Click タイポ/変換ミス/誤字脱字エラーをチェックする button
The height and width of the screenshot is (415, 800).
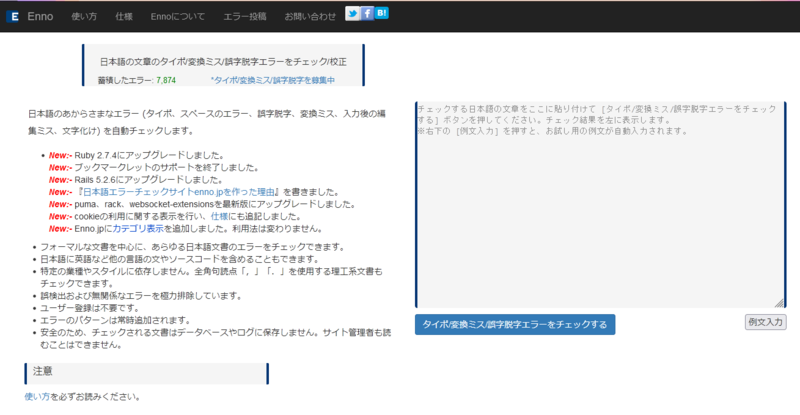tap(515, 325)
